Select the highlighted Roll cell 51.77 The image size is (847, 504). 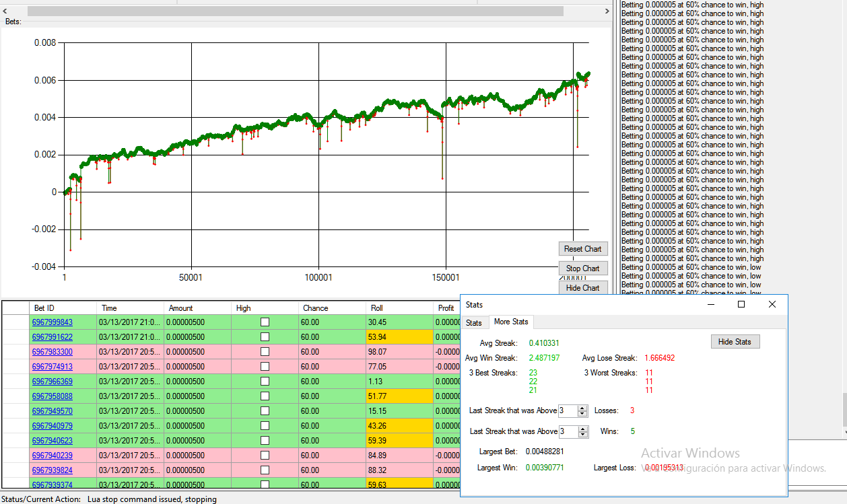click(x=399, y=396)
